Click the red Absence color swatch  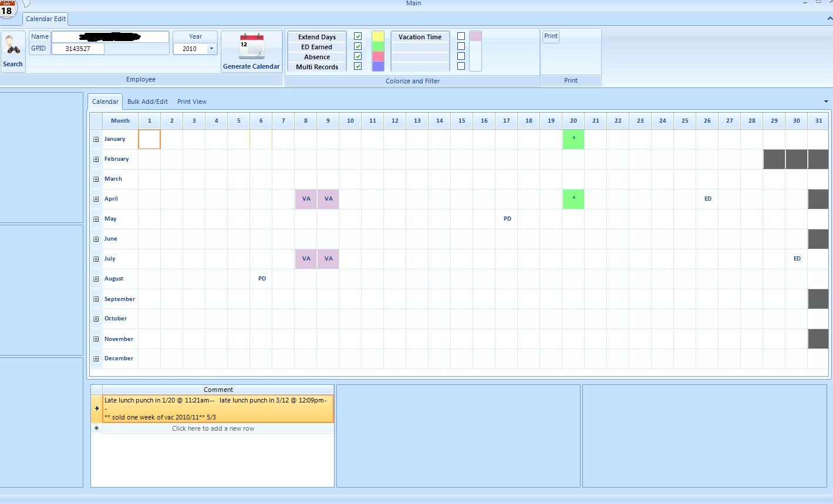[x=378, y=56]
